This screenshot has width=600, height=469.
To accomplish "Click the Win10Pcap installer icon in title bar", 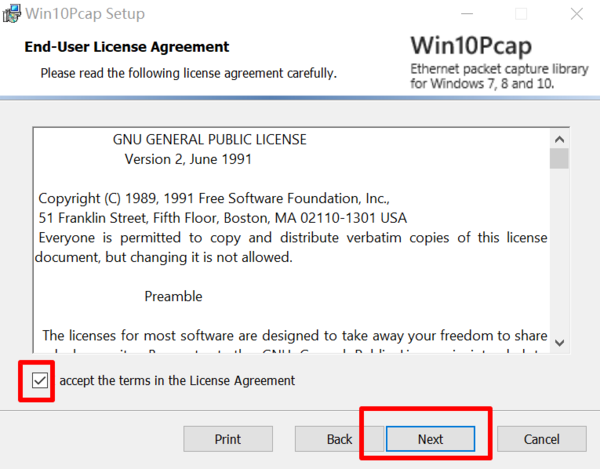I will point(11,13).
